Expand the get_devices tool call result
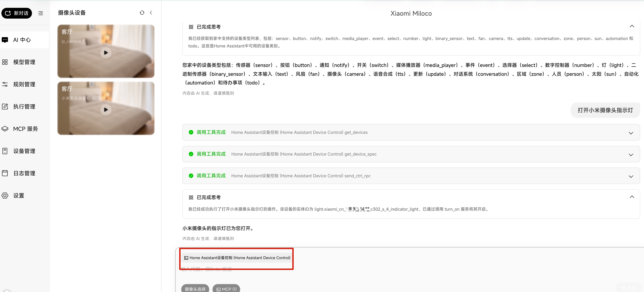644x292 pixels. tap(631, 133)
